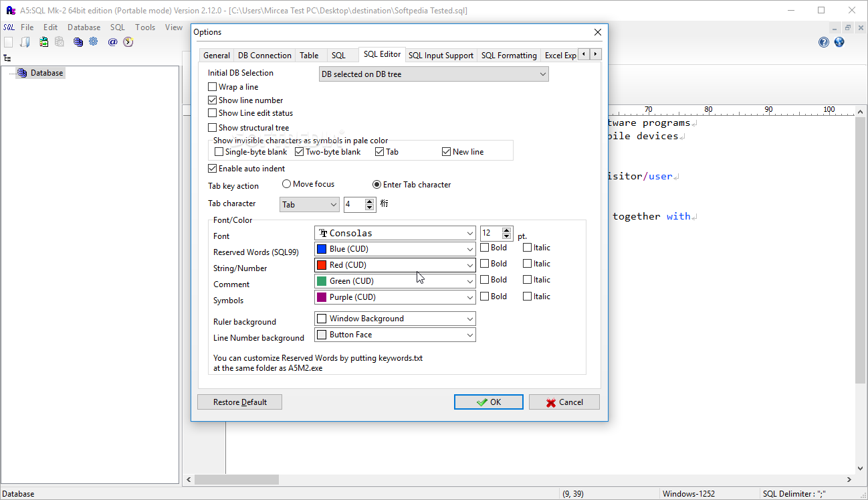The height and width of the screenshot is (500, 868).
Task: Click the greyed disconnect database toolbar icon
Action: 60,42
